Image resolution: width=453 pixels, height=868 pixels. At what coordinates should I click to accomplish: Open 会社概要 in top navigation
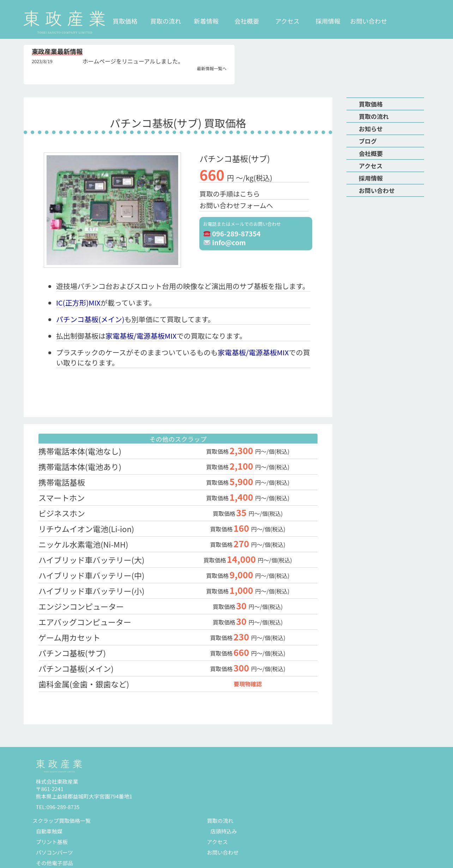click(x=247, y=22)
